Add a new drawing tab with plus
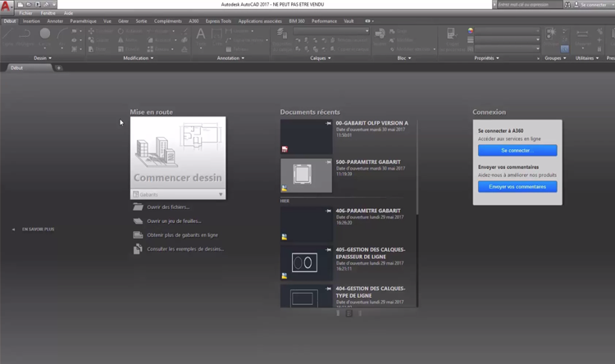The height and width of the screenshot is (364, 615). coord(59,68)
